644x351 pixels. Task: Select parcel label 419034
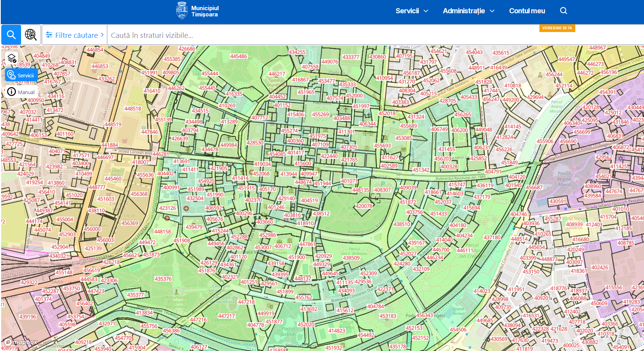(x=262, y=164)
